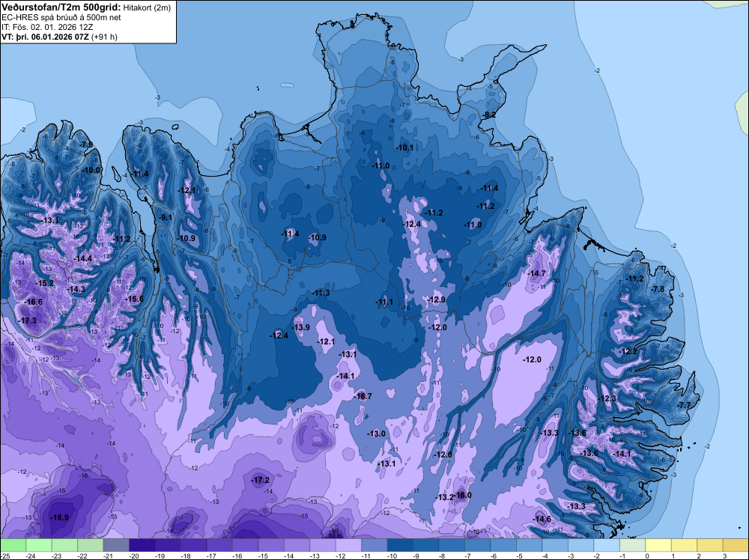The height and width of the screenshot is (560, 749).
Task: Click the -7.8 temperature value
Action: [658, 289]
